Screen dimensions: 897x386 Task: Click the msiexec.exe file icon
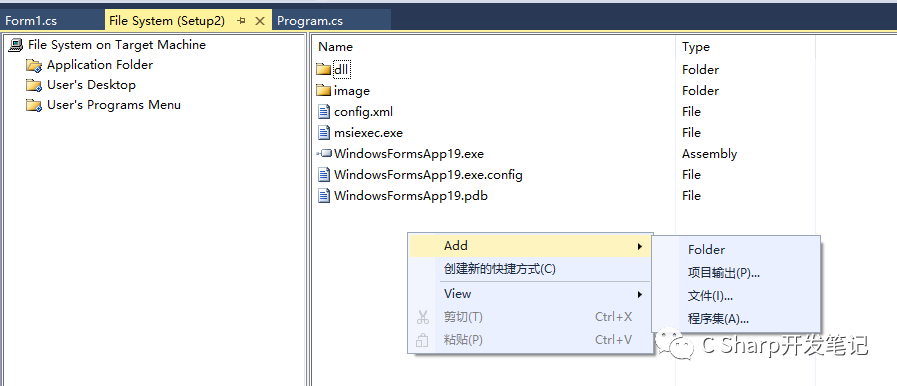tap(324, 133)
